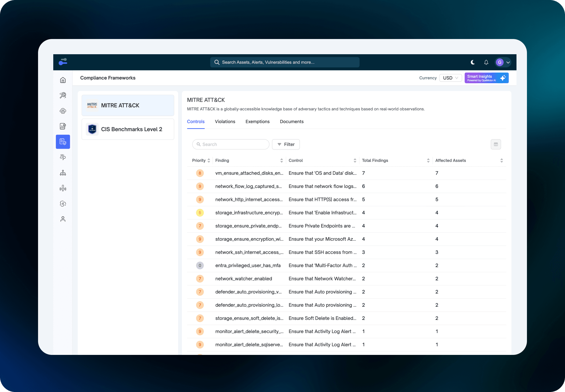Open Smart Insights powered by OpsMotor AI

coord(487,78)
